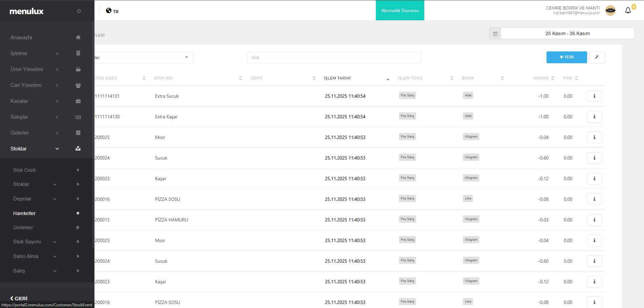
Task: Open info for first Sucuk row
Action: (x=594, y=158)
